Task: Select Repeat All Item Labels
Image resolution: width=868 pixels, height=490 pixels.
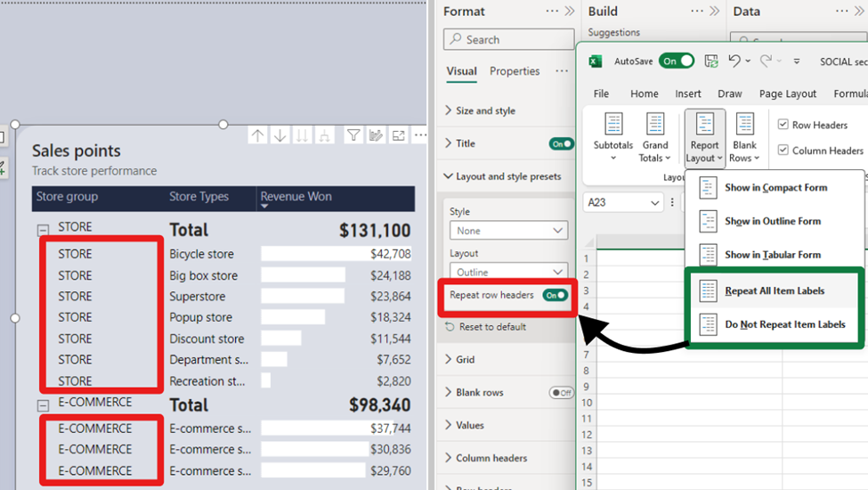Action: click(775, 290)
